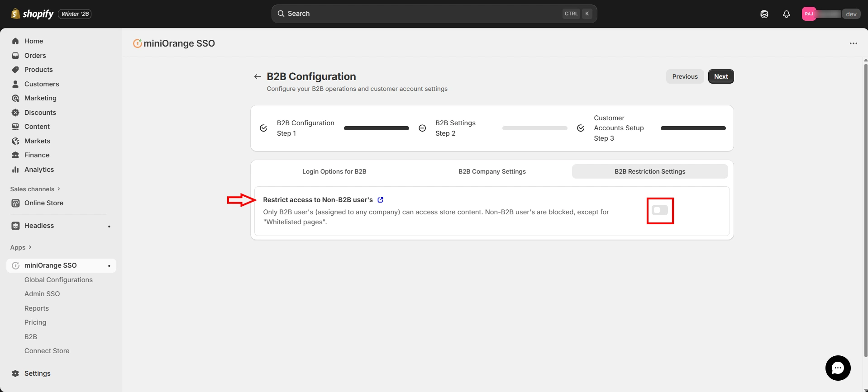This screenshot has width=868, height=392.
Task: Open Reports submenu item
Action: [37, 308]
